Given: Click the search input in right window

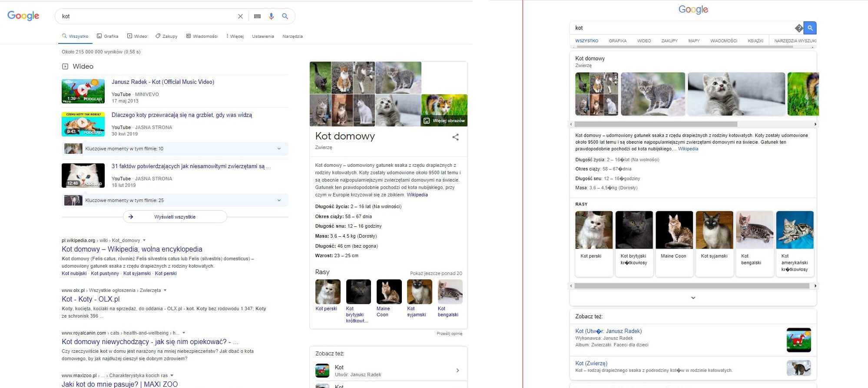Looking at the screenshot, I should (682, 28).
